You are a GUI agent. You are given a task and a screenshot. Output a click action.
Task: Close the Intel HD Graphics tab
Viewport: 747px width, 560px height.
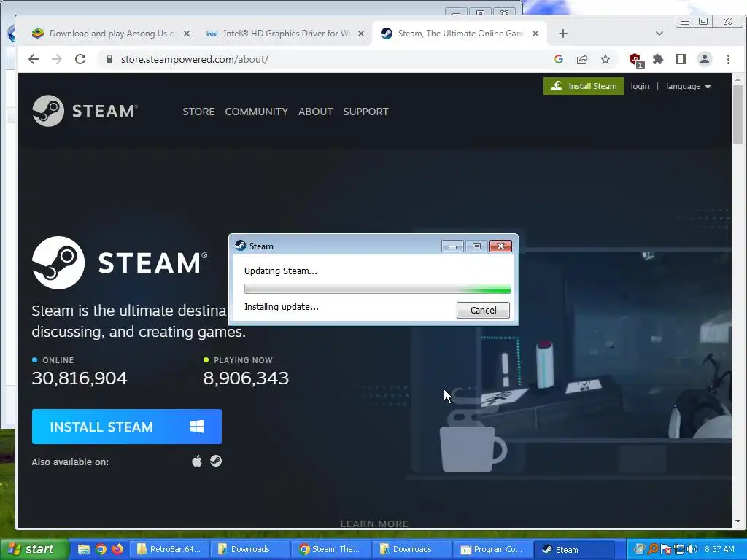(361, 34)
